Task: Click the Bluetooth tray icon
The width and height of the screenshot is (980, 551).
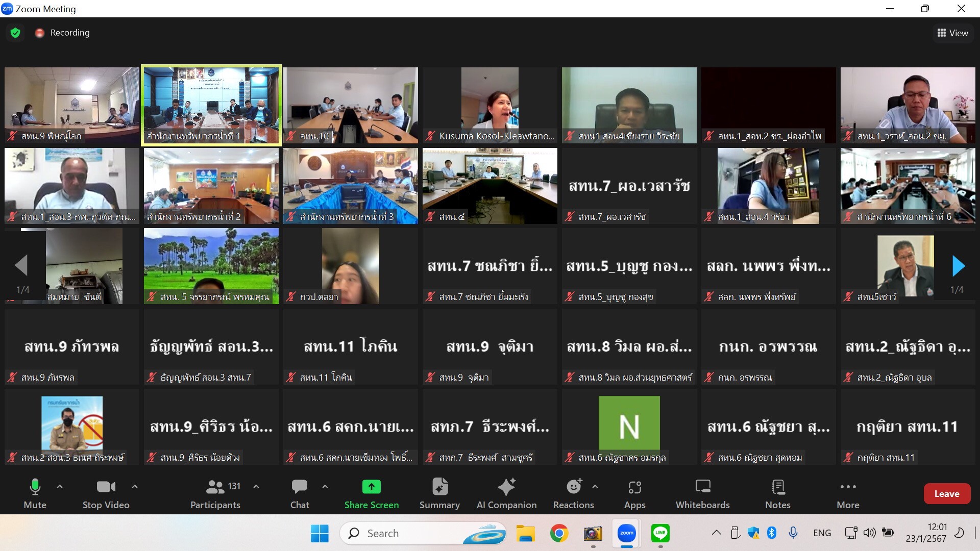Action: [x=772, y=533]
